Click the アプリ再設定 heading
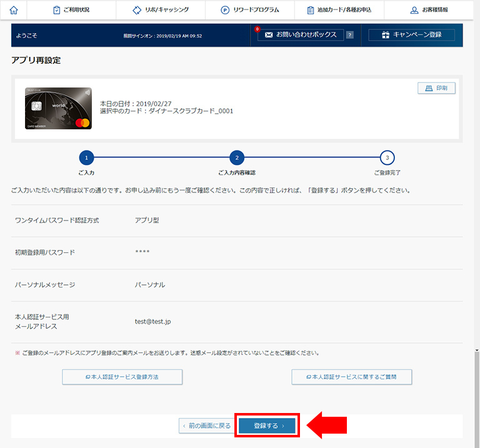 [36, 60]
